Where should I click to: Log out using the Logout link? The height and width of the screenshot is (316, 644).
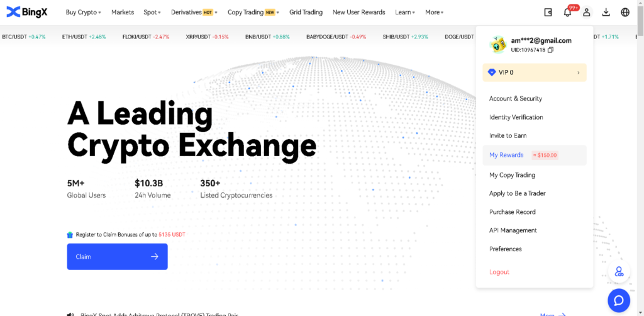(499, 272)
